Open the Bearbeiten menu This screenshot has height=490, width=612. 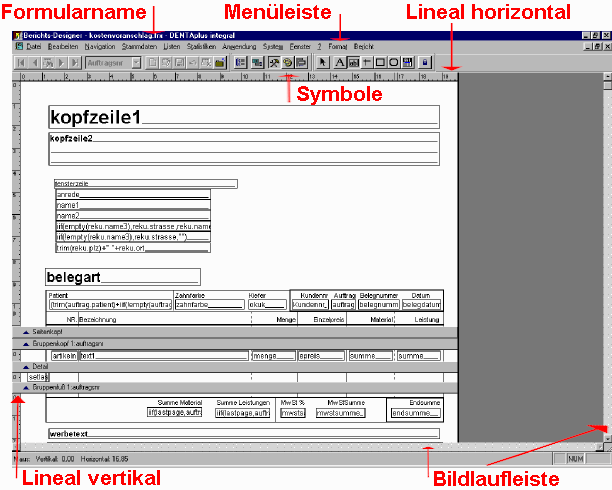[63, 46]
